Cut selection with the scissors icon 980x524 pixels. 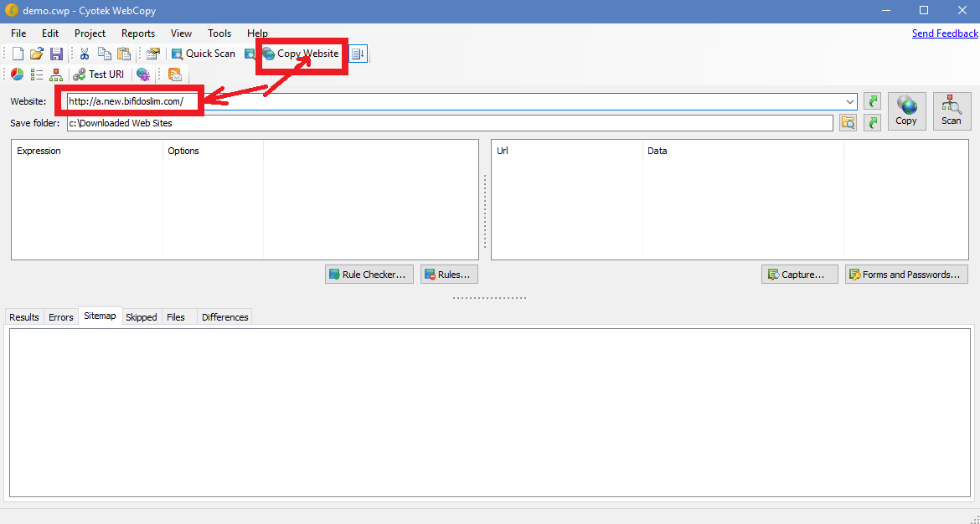[x=85, y=54]
